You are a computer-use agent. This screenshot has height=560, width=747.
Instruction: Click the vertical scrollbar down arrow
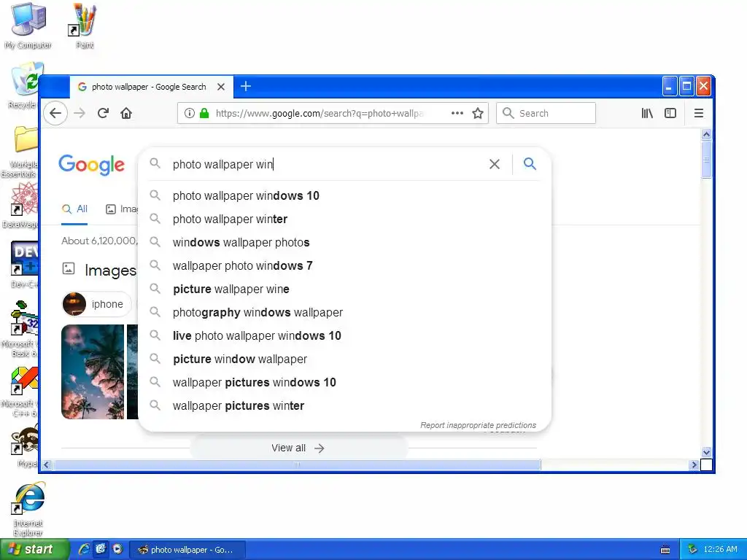pos(706,452)
